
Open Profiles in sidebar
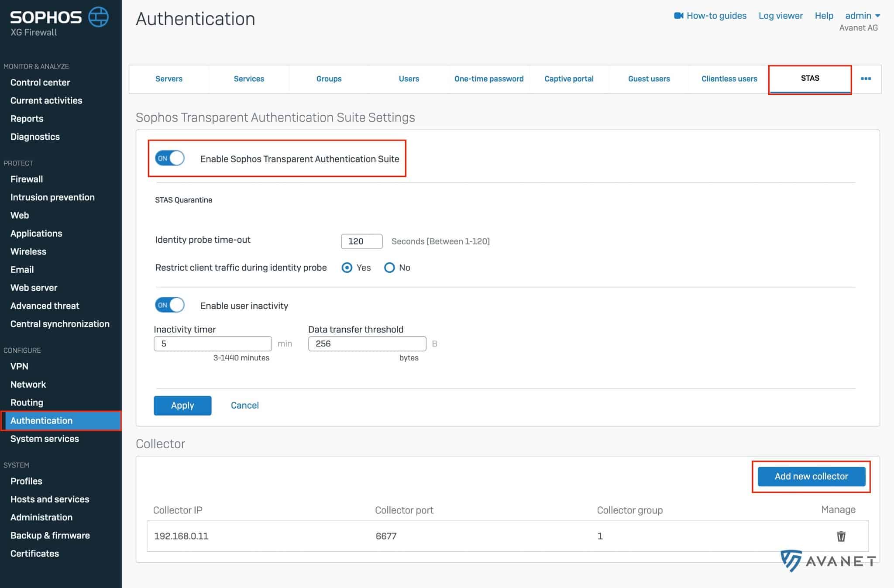[x=26, y=481]
